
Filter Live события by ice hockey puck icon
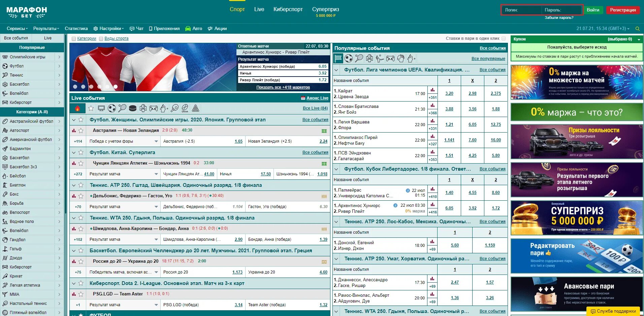[133, 108]
